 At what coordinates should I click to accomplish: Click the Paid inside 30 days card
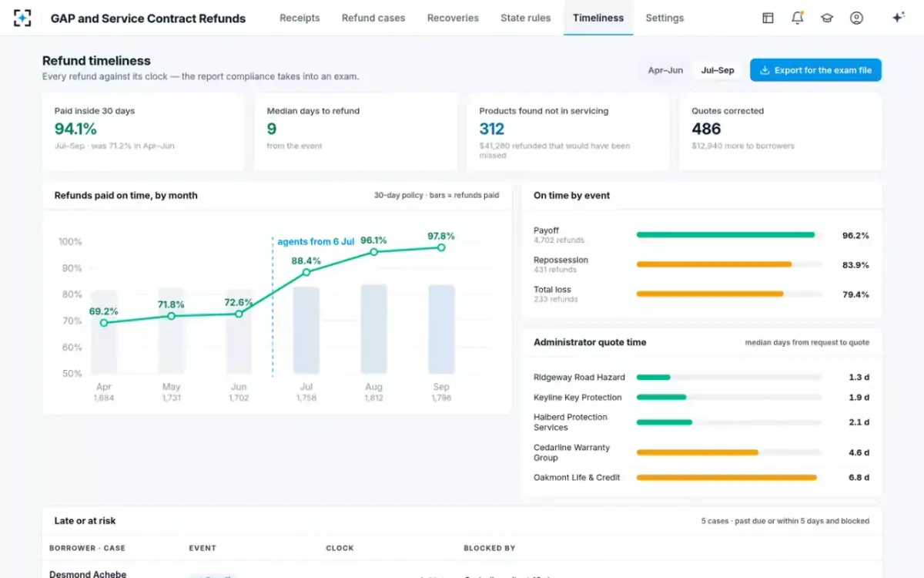[x=143, y=132]
